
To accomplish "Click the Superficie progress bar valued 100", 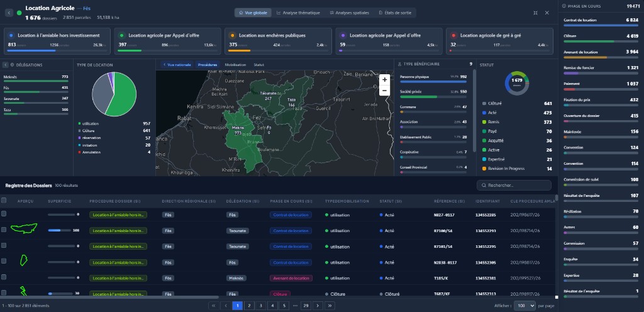I will (x=60, y=230).
